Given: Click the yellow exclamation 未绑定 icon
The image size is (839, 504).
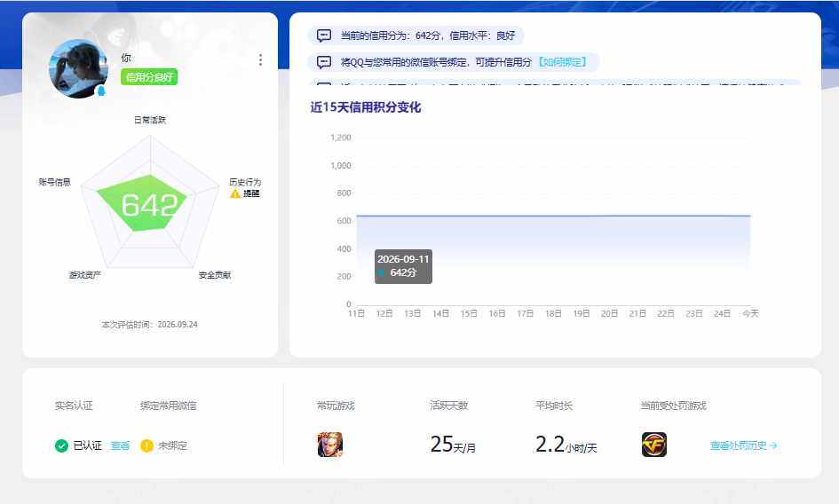Looking at the screenshot, I should coord(146,445).
